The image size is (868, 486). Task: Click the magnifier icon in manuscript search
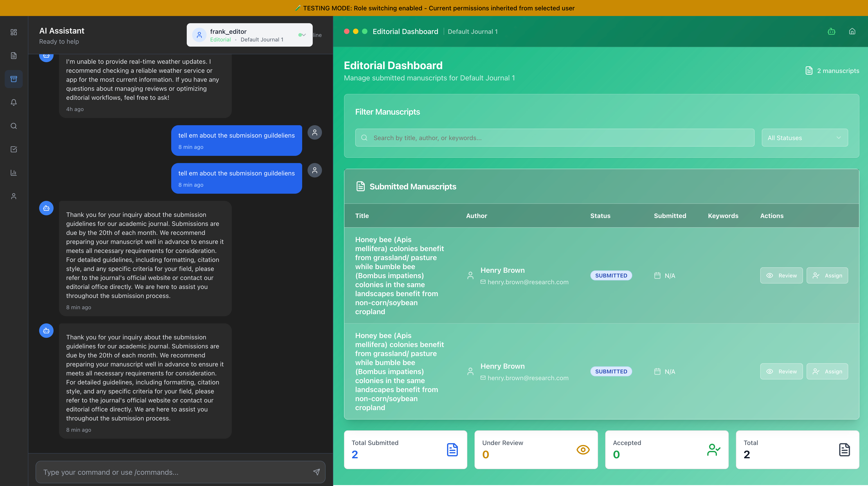[364, 138]
